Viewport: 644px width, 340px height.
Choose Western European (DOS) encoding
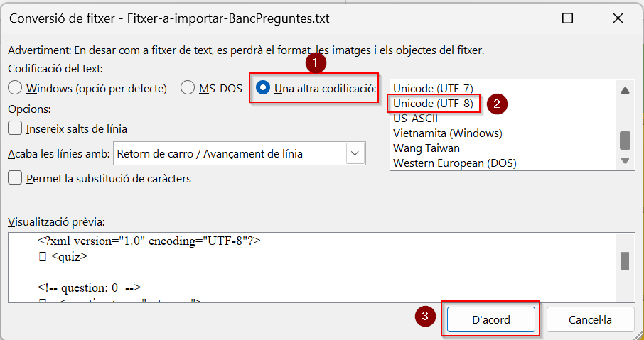455,163
